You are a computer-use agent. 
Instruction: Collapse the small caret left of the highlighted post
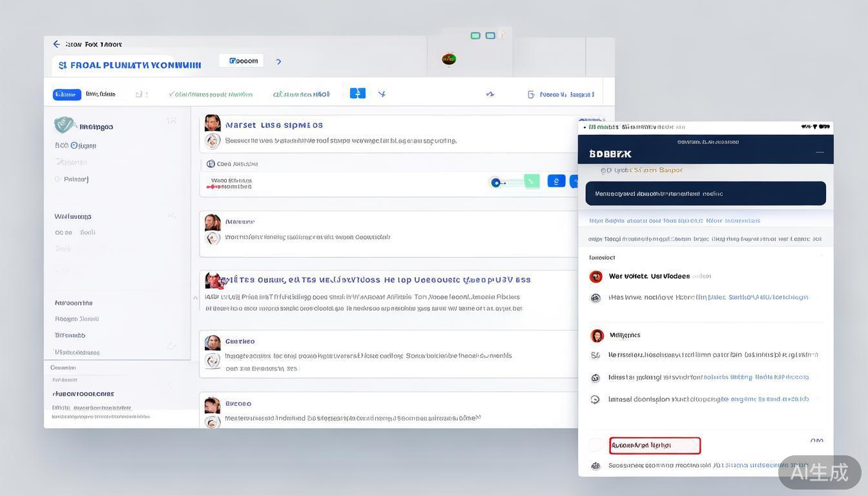point(195,298)
